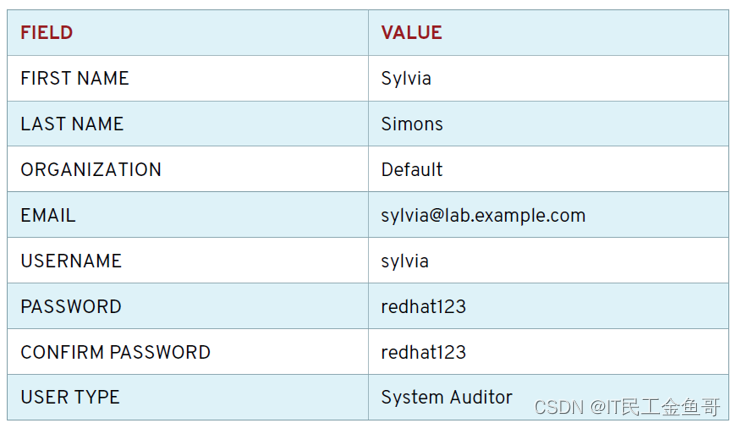Select the value Sylvia with capital S
Screen dimensions: 736x426
[406, 79]
